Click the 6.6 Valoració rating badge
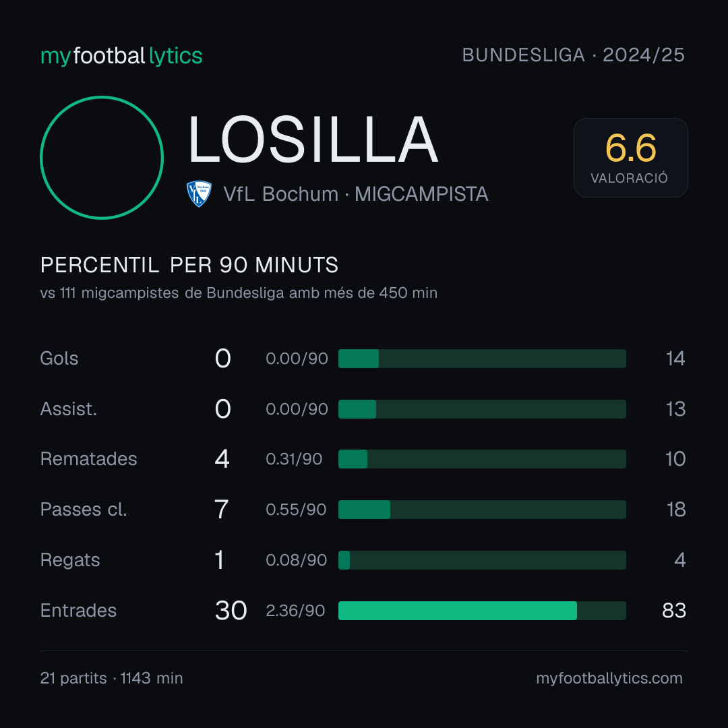The width and height of the screenshot is (728, 728). click(630, 158)
